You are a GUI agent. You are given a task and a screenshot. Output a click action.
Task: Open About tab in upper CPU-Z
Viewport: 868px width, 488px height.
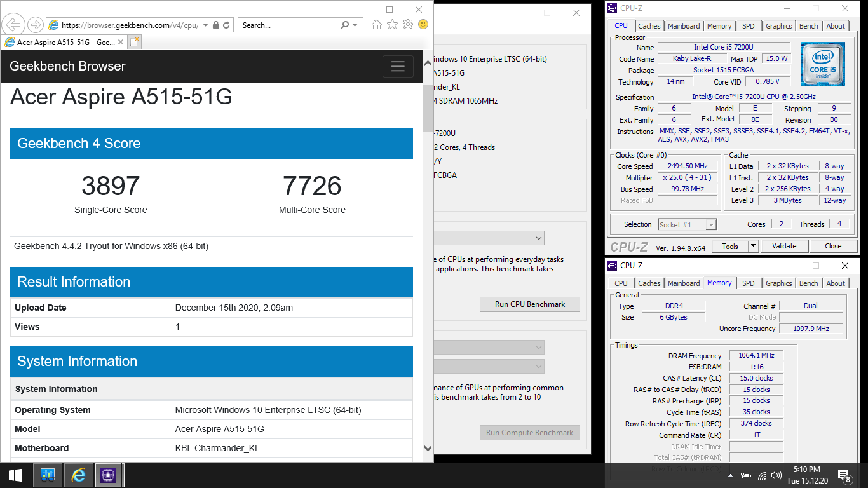[x=836, y=26]
